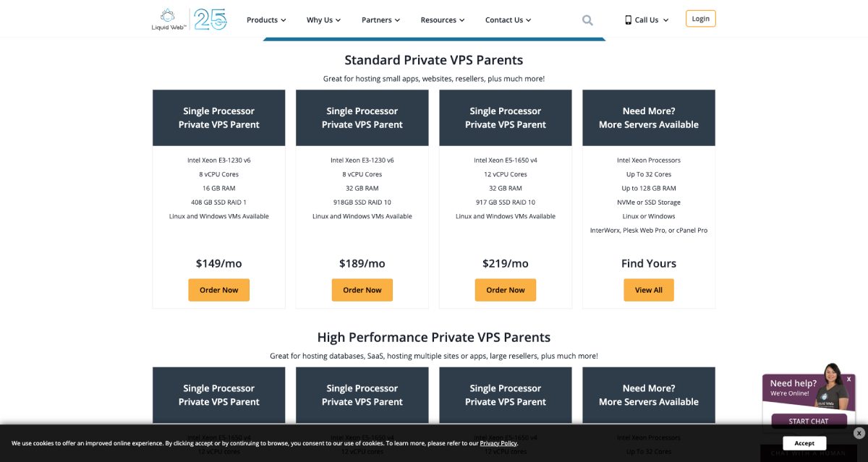Dismiss the Need Help chat popup with its X

(x=848, y=378)
